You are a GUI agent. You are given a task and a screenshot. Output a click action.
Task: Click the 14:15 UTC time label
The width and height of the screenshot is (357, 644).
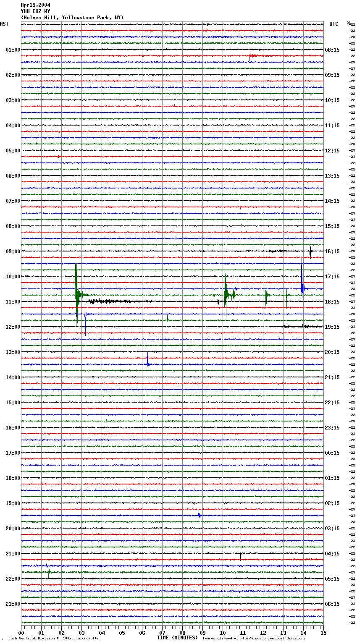point(332,201)
